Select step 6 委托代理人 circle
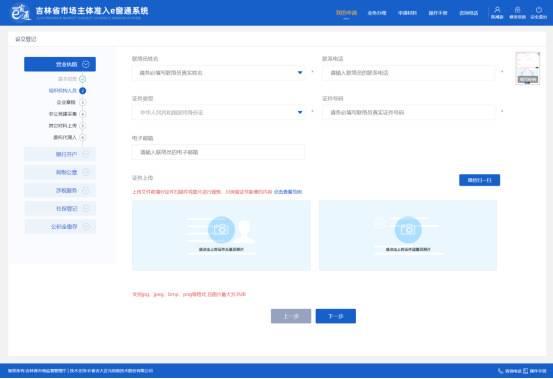 (83, 137)
